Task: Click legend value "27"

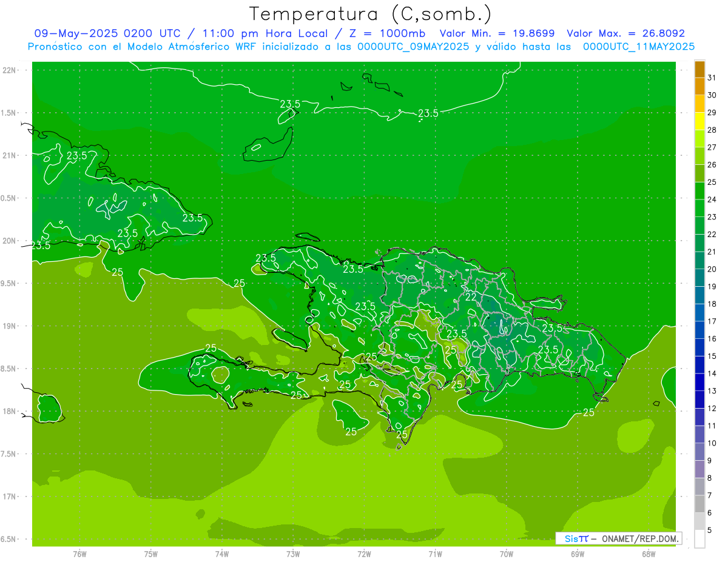Action: click(712, 147)
